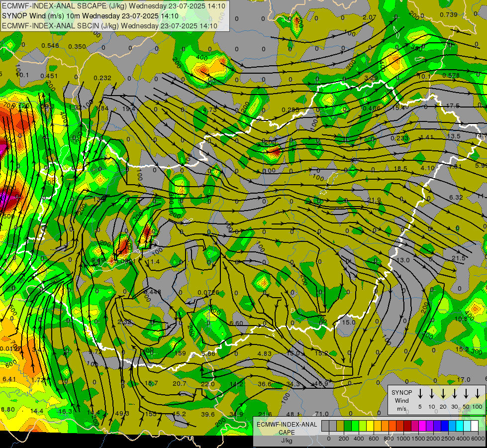Viewport: 487px width, 448px height.
Task: Click the map value 10.8
Action: [461, 319]
